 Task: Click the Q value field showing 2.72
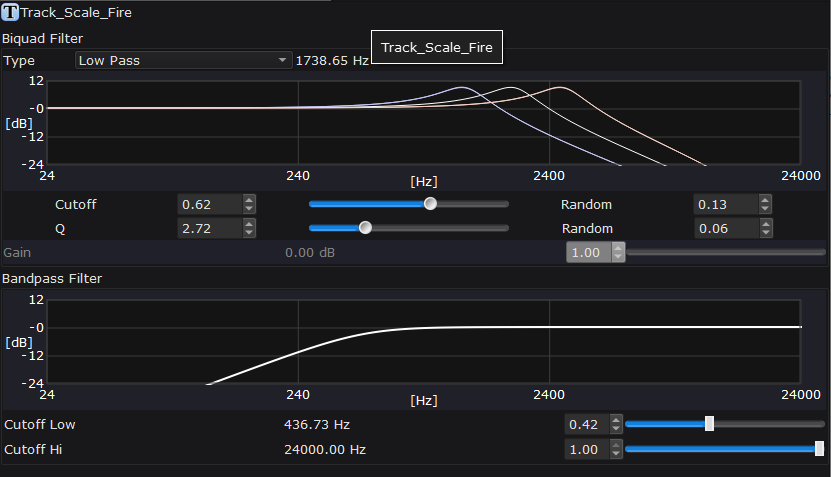[209, 228]
